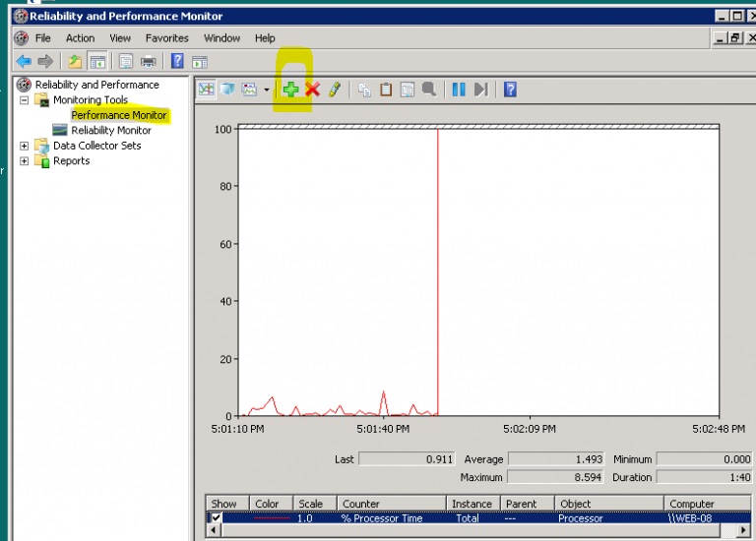
Task: Click the green Add counter plus icon
Action: coord(290,90)
